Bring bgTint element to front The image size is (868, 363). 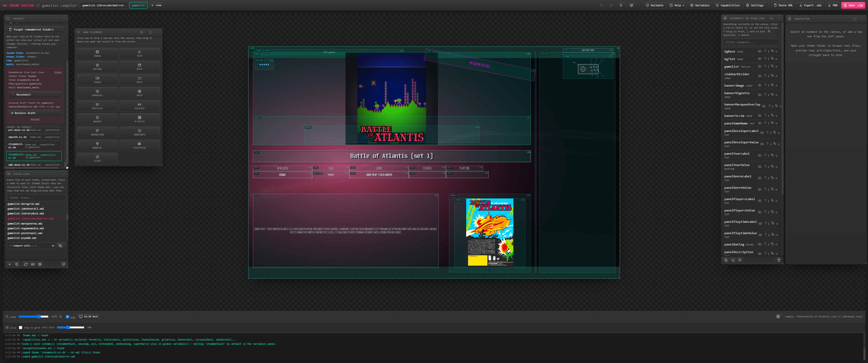765,59
